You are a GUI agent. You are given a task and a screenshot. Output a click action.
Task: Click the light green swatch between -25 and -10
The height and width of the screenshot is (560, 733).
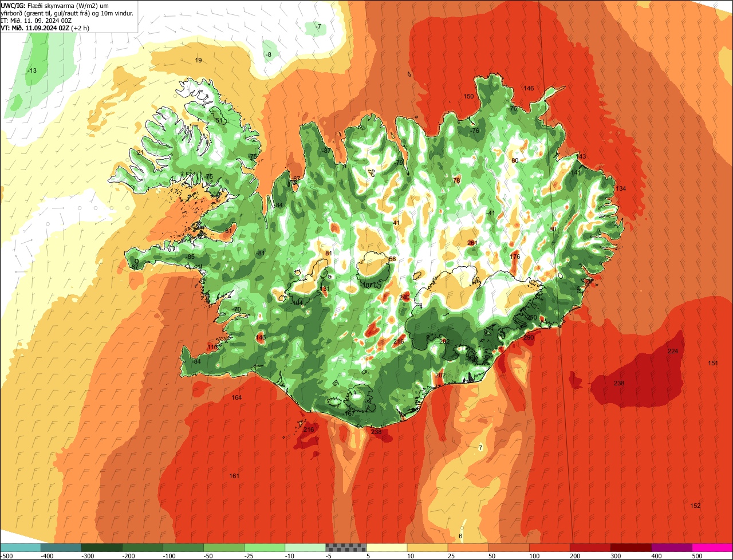click(264, 547)
